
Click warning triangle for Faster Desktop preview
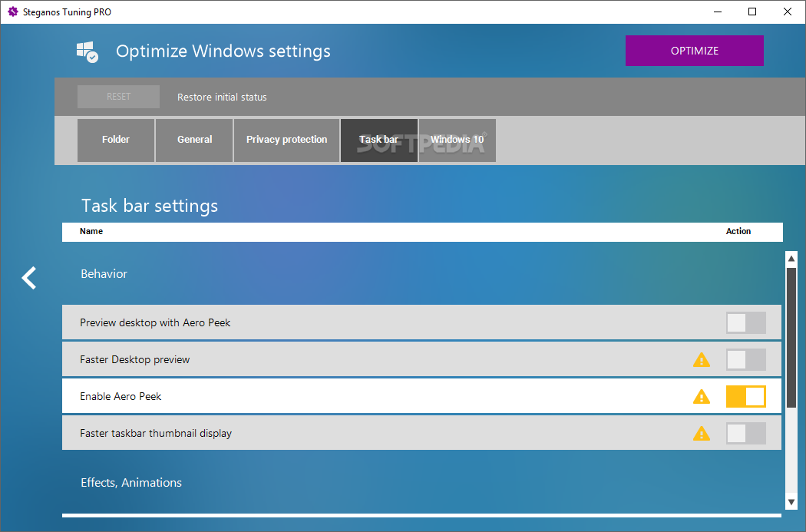[x=701, y=360]
